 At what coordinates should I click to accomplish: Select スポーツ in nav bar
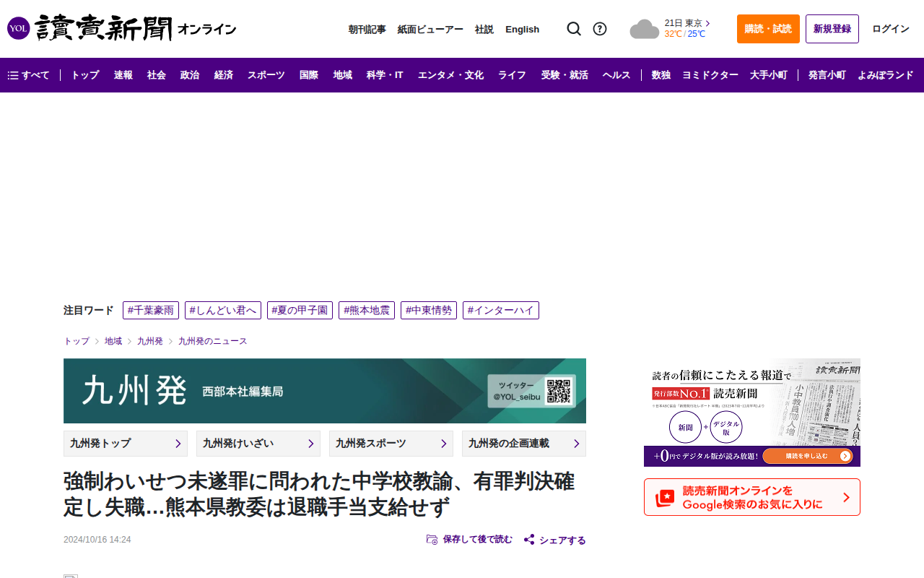pos(266,75)
